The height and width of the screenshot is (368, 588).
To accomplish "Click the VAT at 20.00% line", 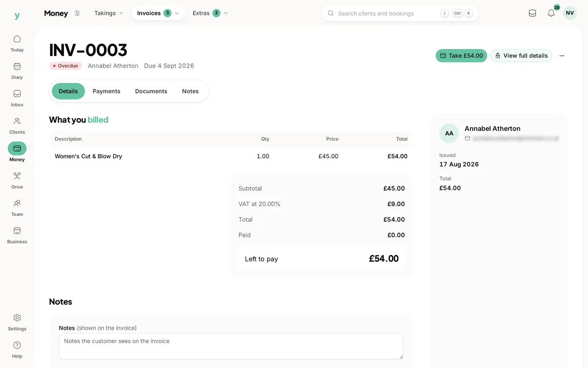I will (321, 204).
